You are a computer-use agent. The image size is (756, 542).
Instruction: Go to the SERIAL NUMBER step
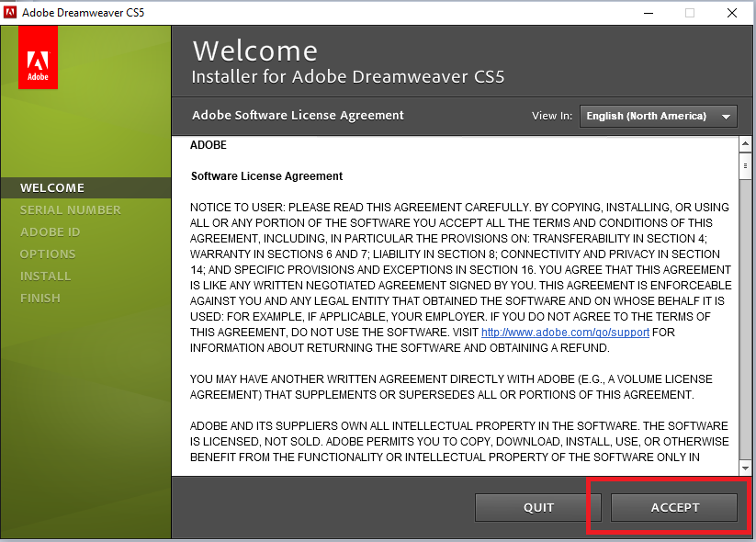(71, 209)
